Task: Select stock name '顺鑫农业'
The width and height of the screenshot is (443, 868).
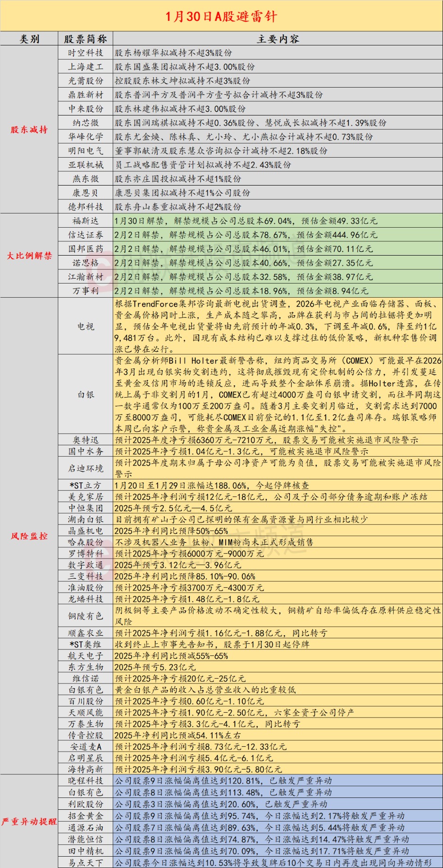Action: click(86, 633)
